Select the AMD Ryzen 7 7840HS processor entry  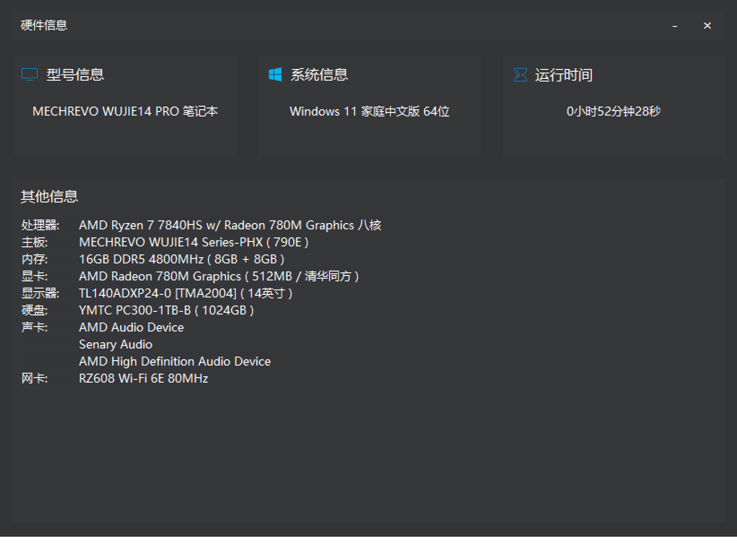point(230,225)
